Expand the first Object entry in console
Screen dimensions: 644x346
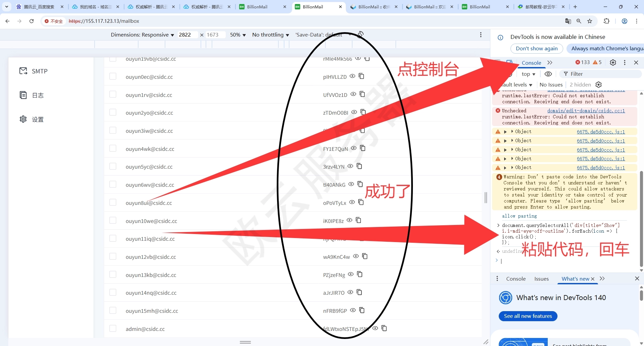click(x=512, y=131)
